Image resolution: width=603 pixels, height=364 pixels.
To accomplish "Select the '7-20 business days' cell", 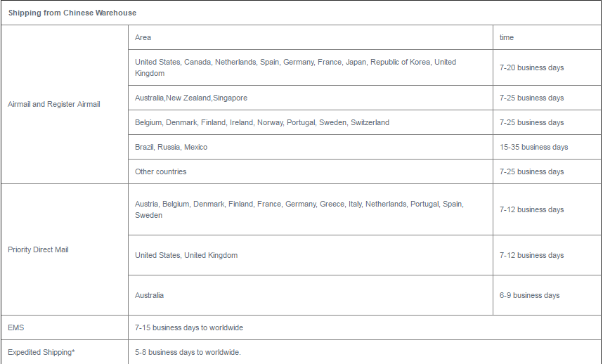I will tap(547, 67).
